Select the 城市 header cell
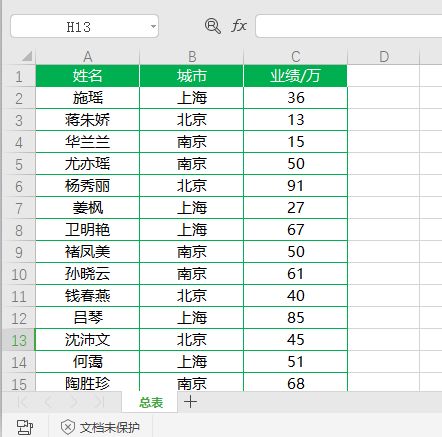 (x=192, y=76)
